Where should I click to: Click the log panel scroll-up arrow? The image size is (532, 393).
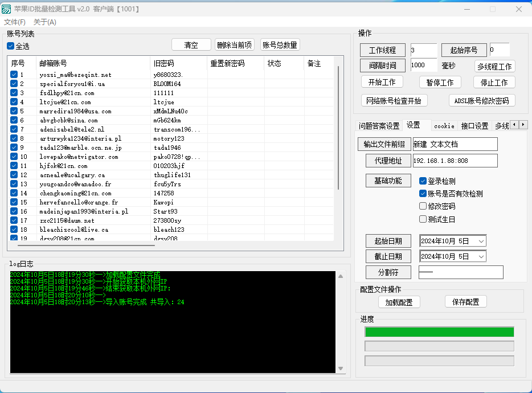click(341, 276)
